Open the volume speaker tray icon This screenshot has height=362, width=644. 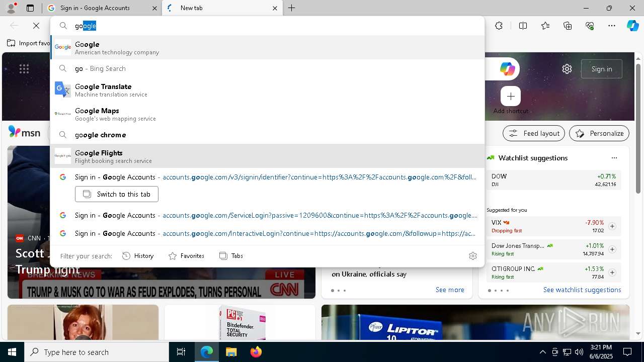(579, 352)
